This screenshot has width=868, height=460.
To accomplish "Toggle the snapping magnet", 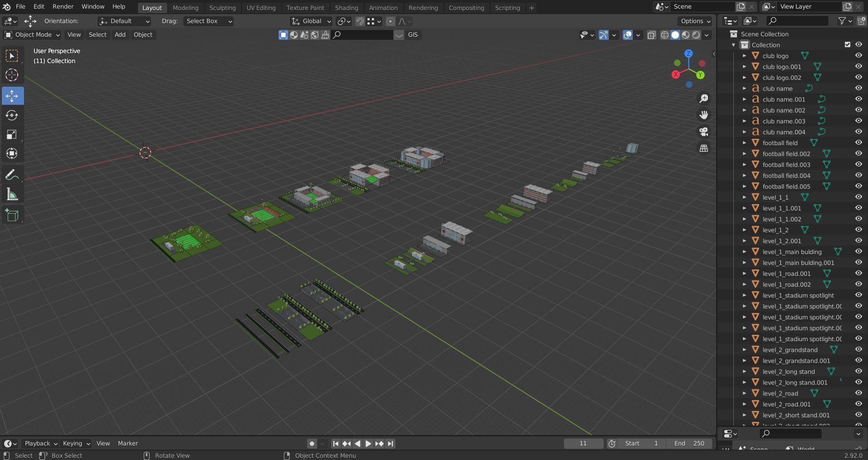I will [360, 21].
